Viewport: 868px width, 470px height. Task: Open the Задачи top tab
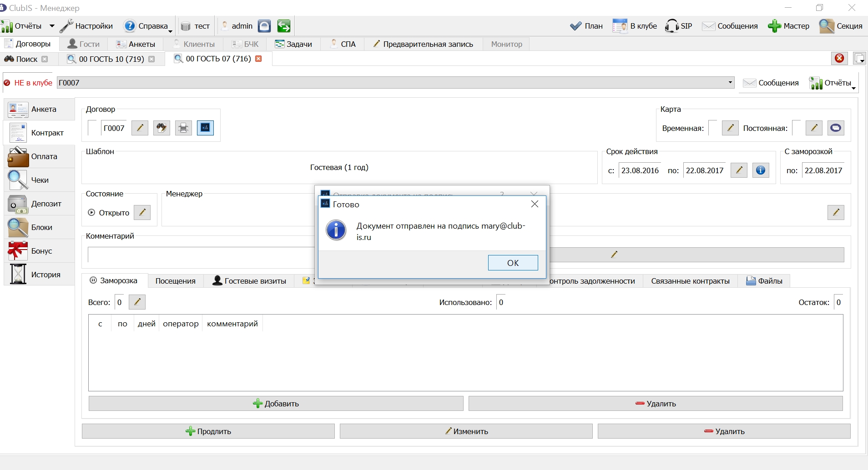293,44
